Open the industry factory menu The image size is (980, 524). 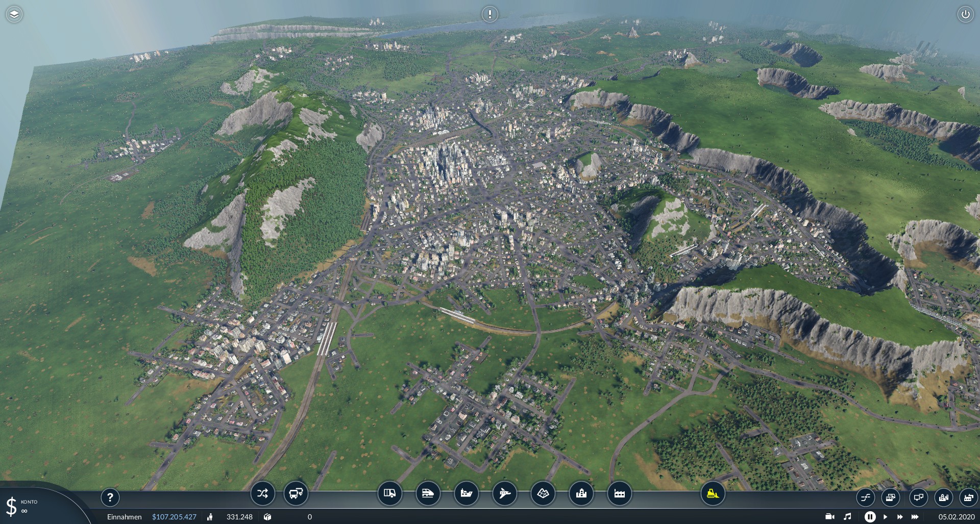619,493
